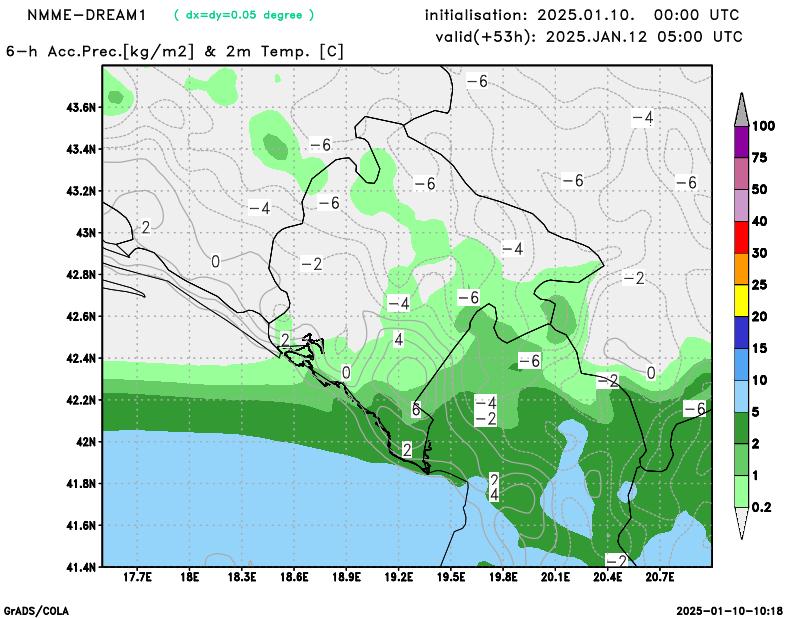Screen dimensions: 800x618
Task: Click the 20.1E longitude axis label
Action: [x=555, y=577]
